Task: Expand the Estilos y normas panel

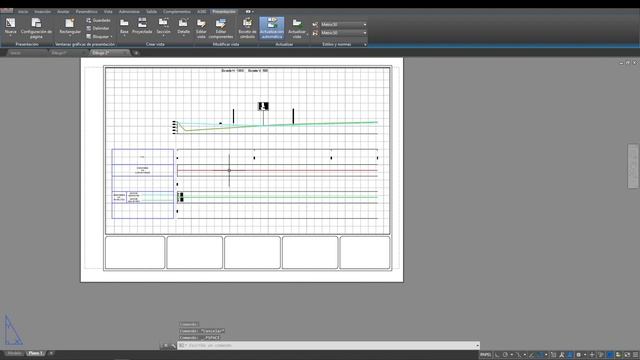Action: 365,44
